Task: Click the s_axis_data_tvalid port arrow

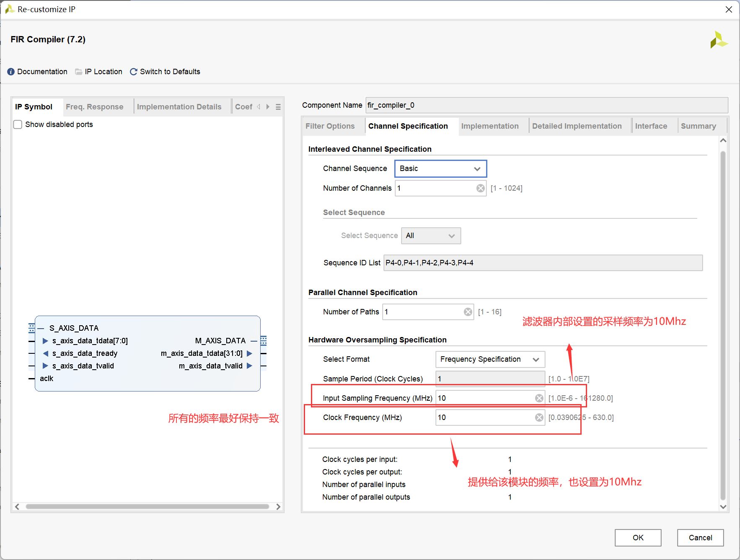Action: (x=45, y=366)
